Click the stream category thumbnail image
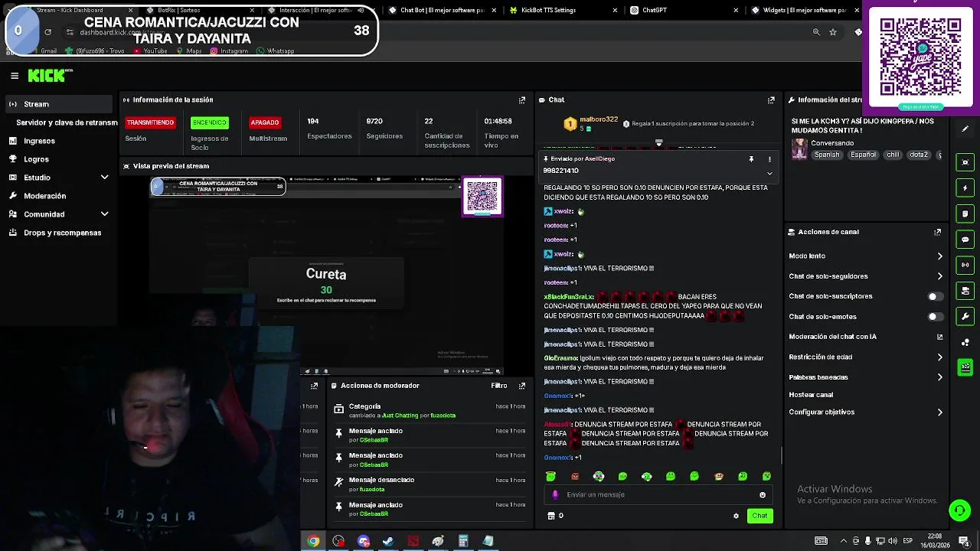Image resolution: width=980 pixels, height=551 pixels. pos(799,149)
